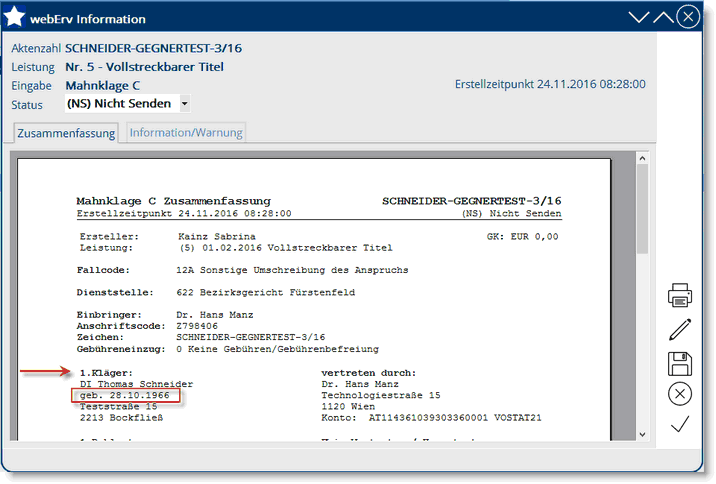The width and height of the screenshot is (716, 484).
Task: Click the webErv star logo icon
Action: (x=14, y=16)
